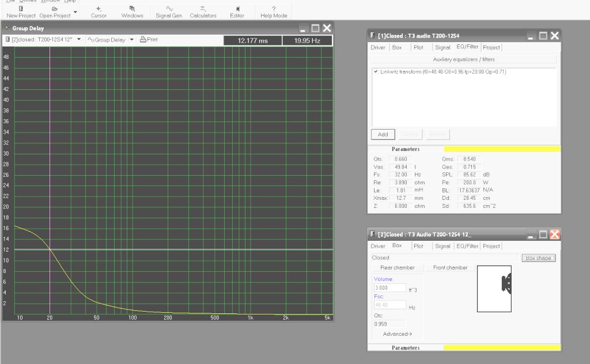
Task: Close the Group Delay window
Action: click(327, 28)
